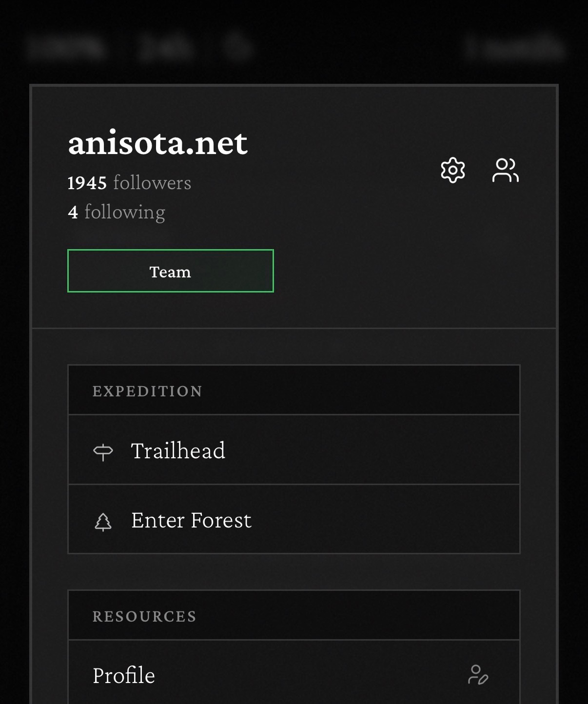Click the edit-user icon in Profile row
Screen dimensions: 588x704
(478, 675)
